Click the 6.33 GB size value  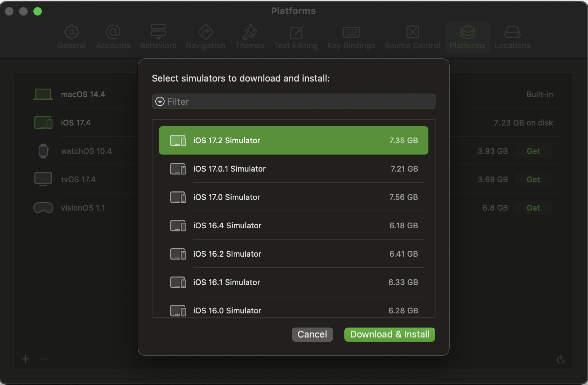click(403, 282)
